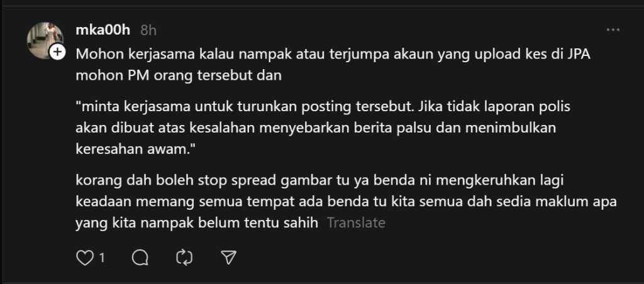Click the opening line starting "Mohon kerjasama kalau nampak"

(x=333, y=55)
